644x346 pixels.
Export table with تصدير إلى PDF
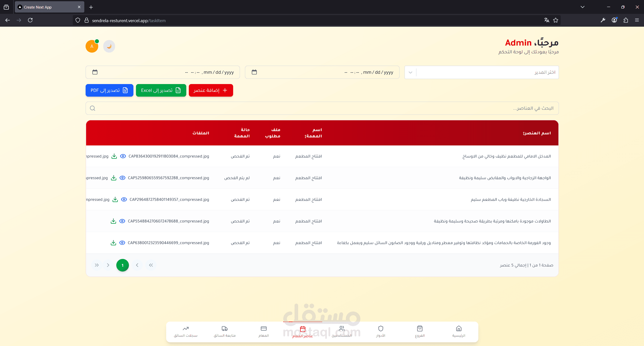click(109, 90)
